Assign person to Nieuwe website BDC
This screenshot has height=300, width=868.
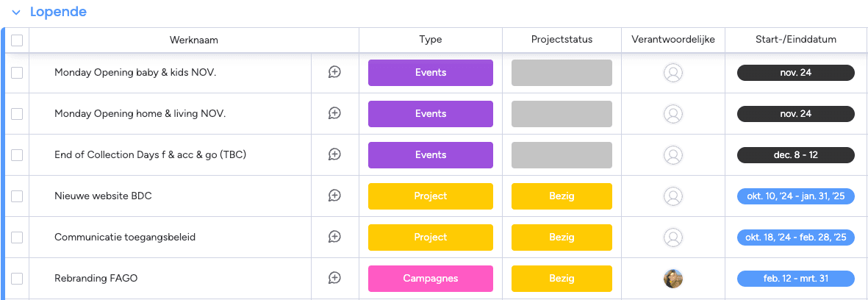(x=673, y=196)
